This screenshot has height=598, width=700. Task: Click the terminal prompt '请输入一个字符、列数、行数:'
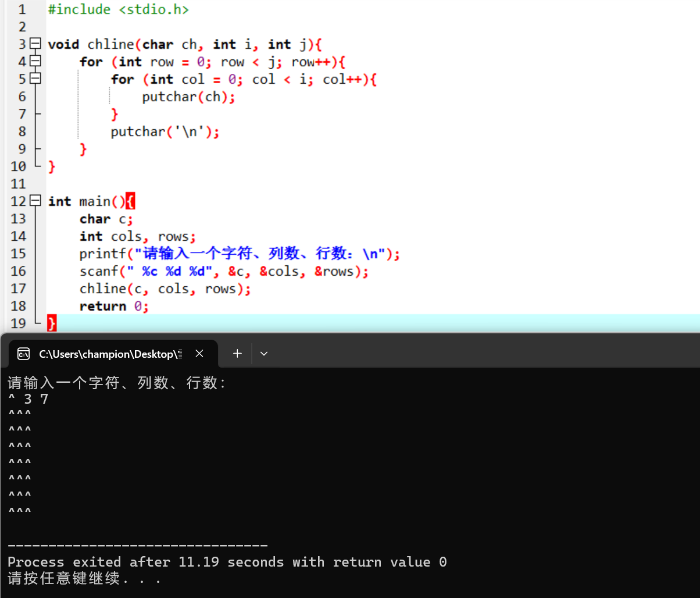tap(117, 383)
